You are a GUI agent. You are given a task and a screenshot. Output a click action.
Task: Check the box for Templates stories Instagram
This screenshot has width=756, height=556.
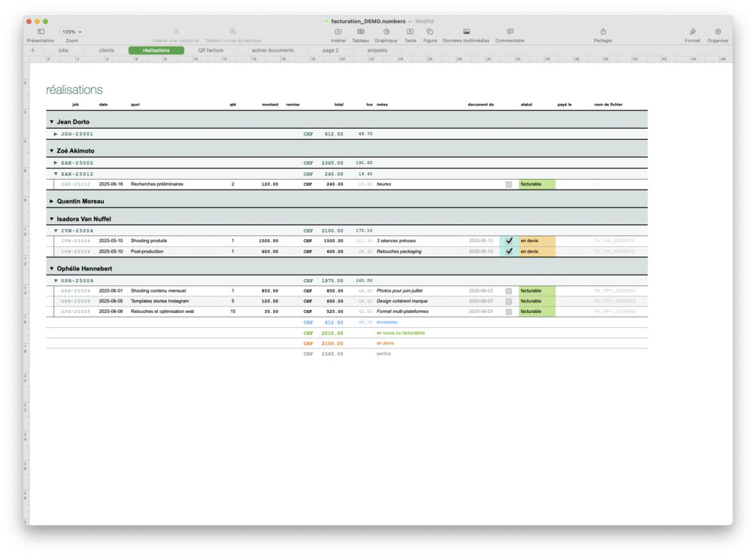[x=509, y=302]
